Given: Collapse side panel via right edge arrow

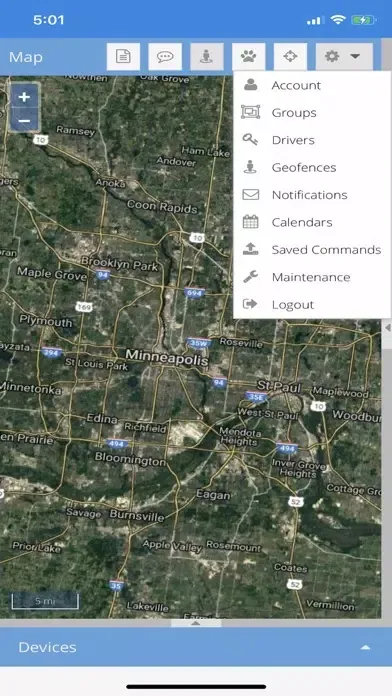Looking at the screenshot, I should coord(387,328).
